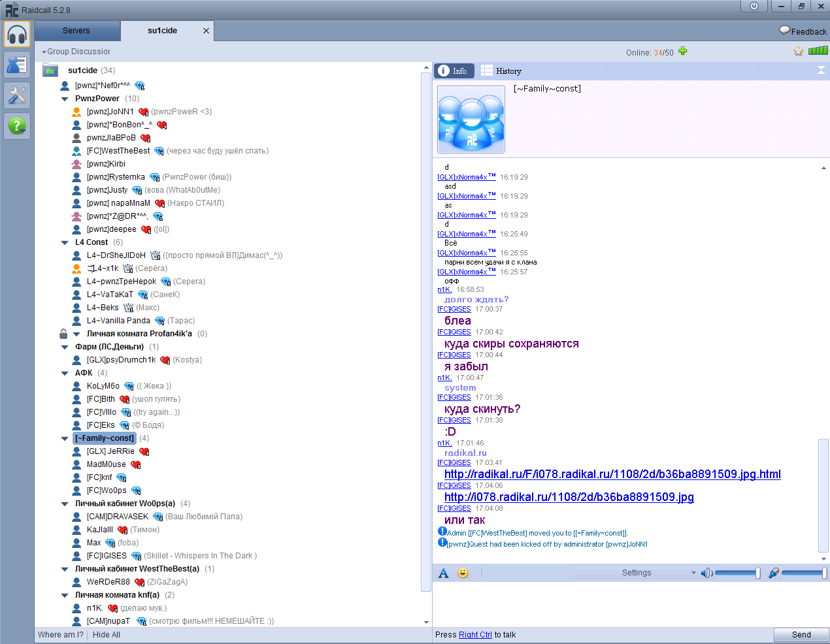
Task: Click the crown badge next to L4~Beks
Action: [x=129, y=308]
